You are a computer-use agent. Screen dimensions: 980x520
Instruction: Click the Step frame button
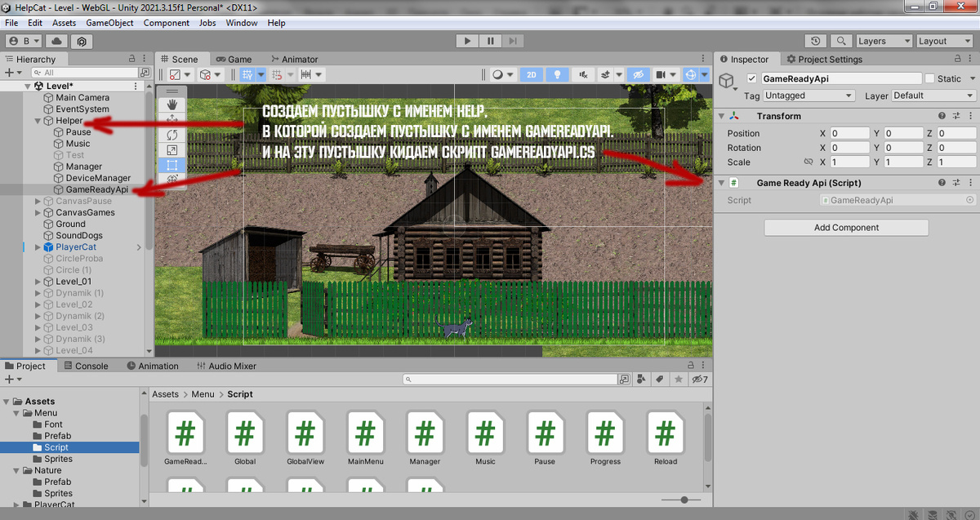(x=512, y=41)
